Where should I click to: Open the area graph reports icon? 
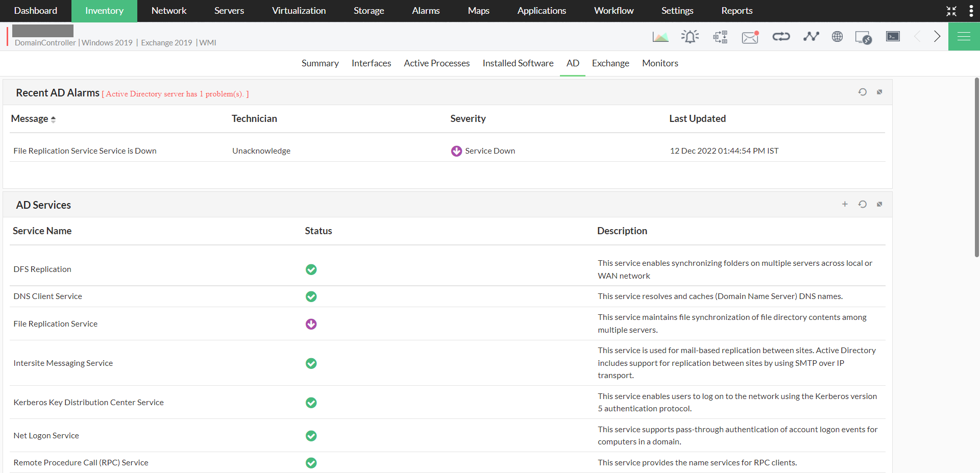pos(660,37)
